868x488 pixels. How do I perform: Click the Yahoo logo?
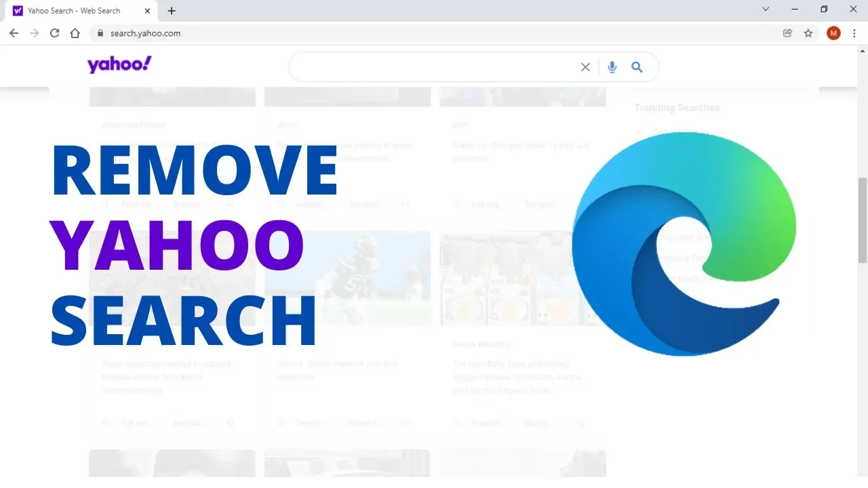[119, 65]
